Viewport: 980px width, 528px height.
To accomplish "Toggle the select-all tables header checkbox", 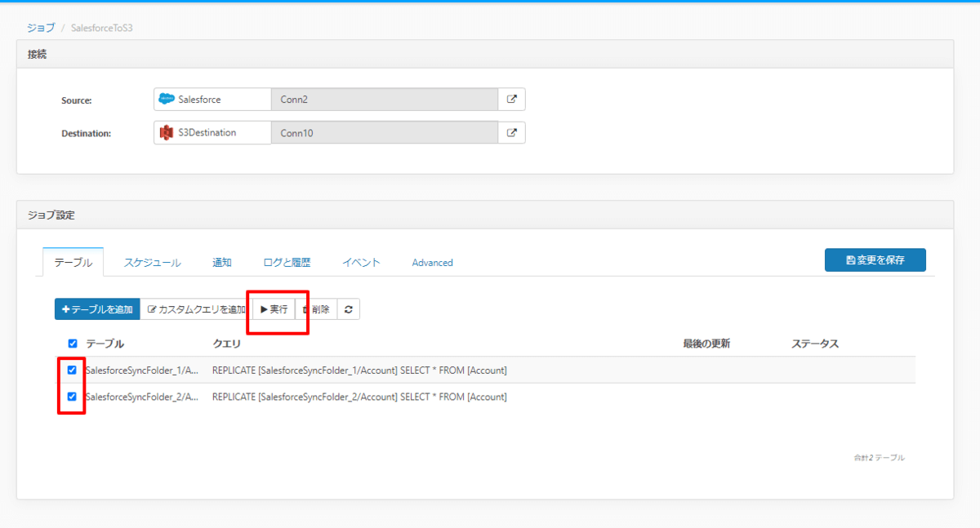I will point(73,344).
